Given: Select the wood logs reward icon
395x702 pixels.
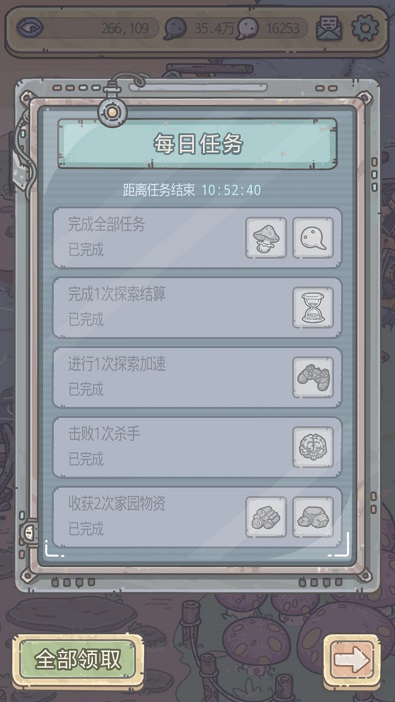Looking at the screenshot, I should [x=266, y=517].
